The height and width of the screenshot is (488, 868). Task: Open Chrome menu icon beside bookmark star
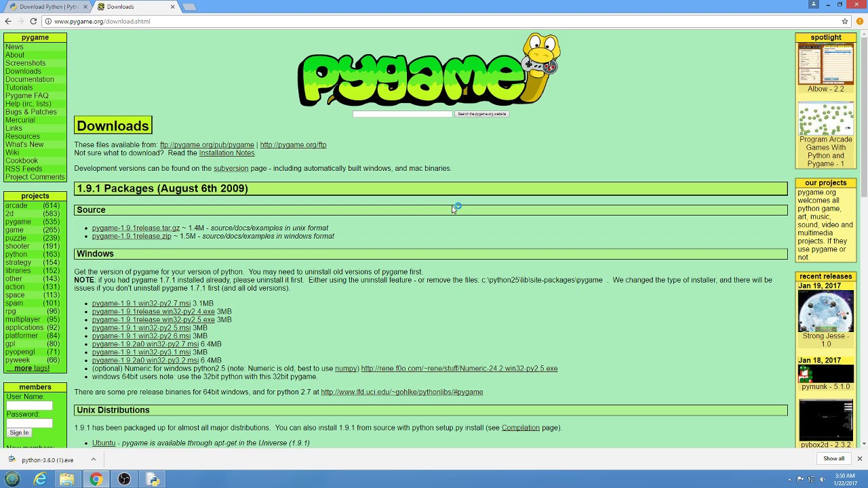pos(860,21)
